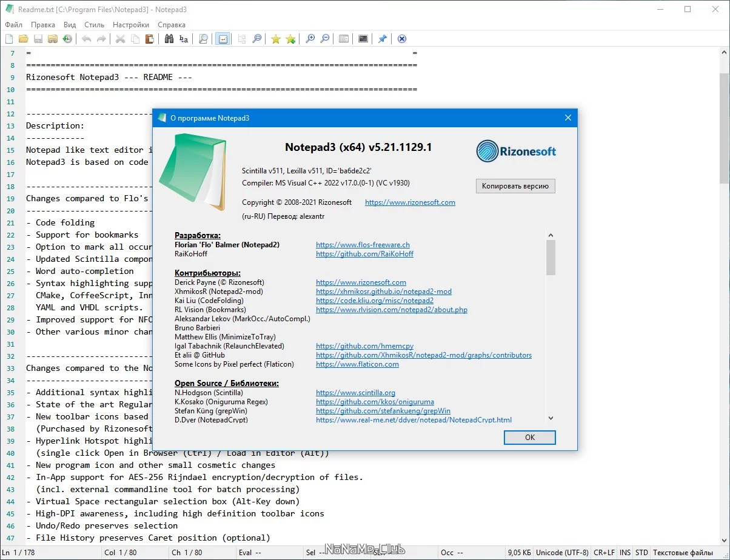
Task: Click the add to favorites star-plus icon
Action: tap(290, 39)
